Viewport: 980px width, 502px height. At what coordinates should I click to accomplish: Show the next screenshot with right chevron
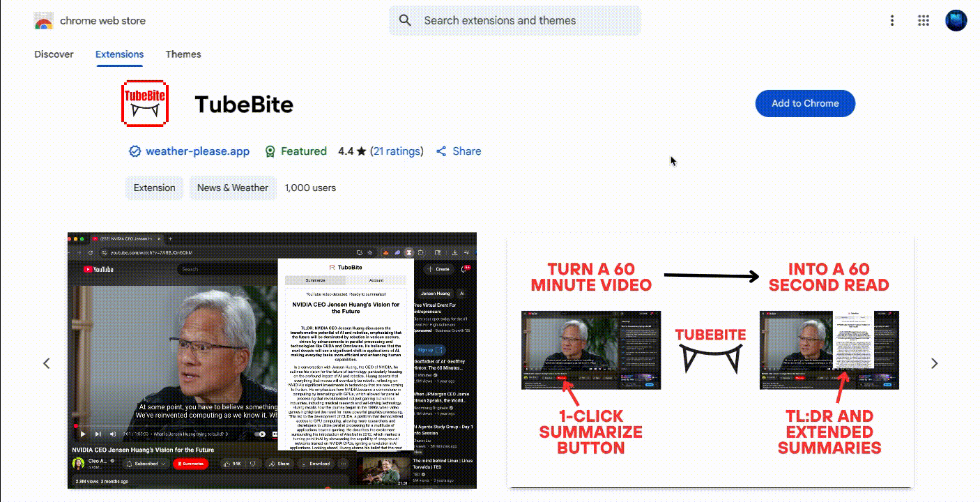[x=934, y=363]
